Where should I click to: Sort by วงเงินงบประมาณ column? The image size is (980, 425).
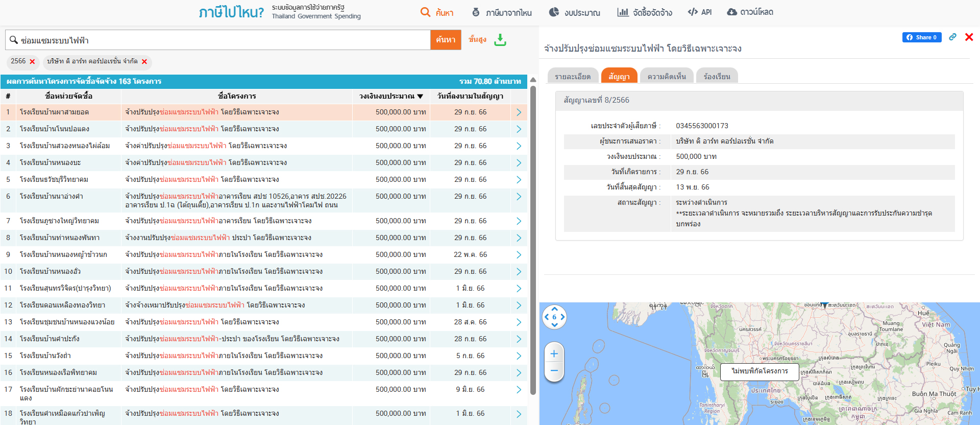[391, 96]
